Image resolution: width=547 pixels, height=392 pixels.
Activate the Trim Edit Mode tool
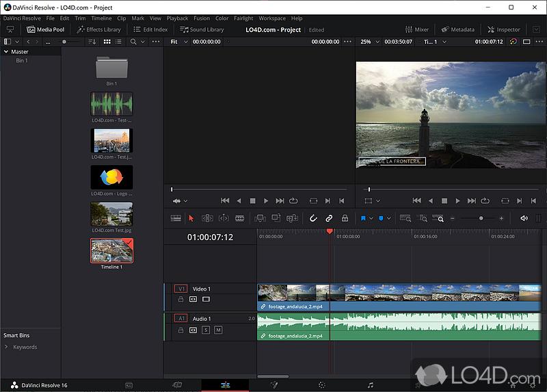click(x=207, y=218)
